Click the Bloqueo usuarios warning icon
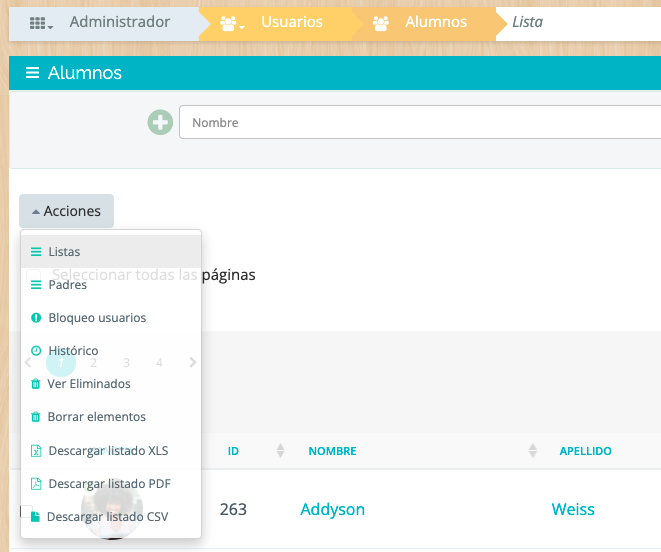661x552 pixels. 36,318
